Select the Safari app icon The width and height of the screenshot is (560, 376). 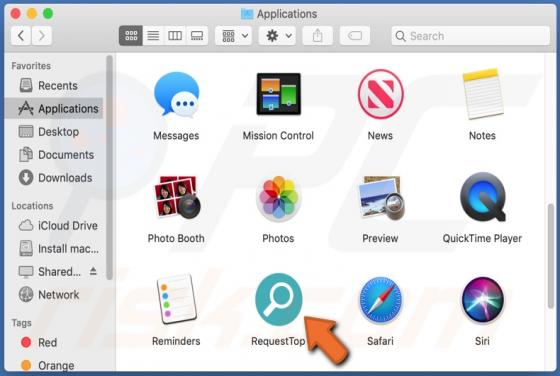[380, 300]
